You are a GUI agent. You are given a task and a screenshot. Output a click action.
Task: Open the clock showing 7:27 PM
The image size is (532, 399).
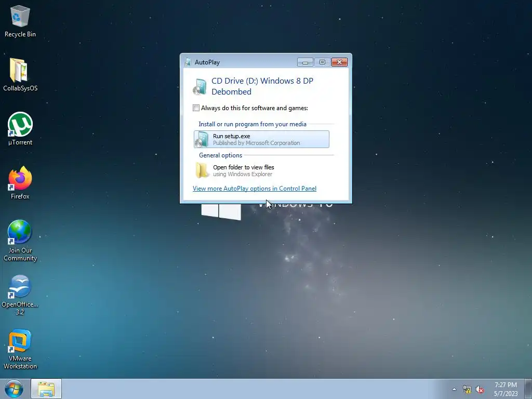[x=506, y=389]
